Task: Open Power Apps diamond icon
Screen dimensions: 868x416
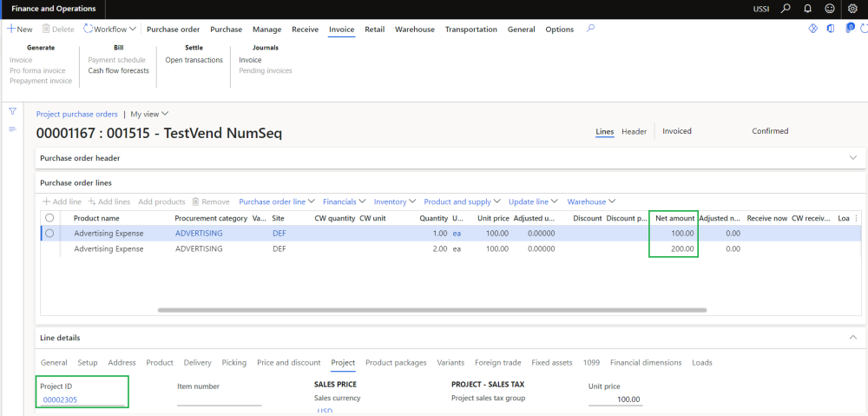Action: click(x=813, y=29)
